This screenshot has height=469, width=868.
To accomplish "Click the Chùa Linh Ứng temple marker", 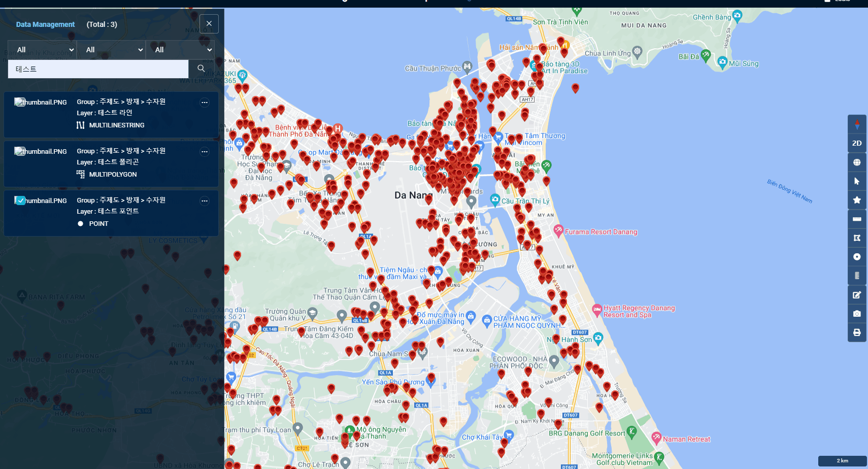I will click(x=638, y=52).
